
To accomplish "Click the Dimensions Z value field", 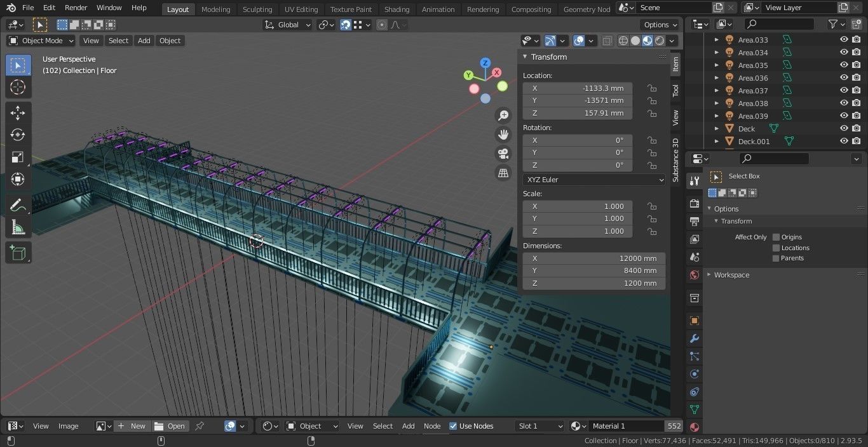I will point(594,283).
